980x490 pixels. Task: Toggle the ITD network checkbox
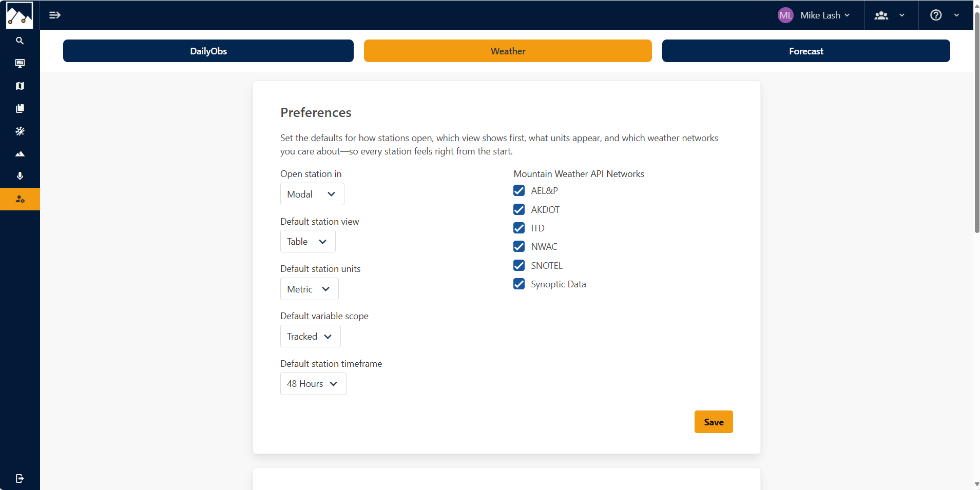(519, 228)
